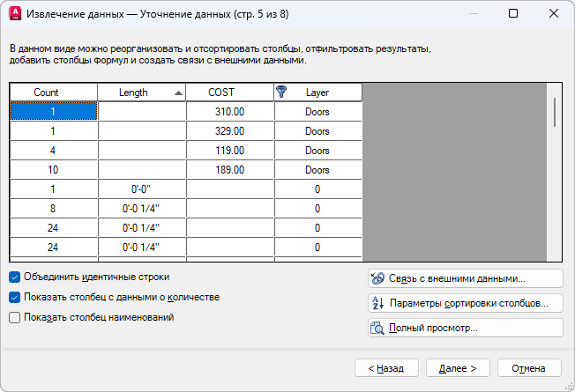Maximize the data extraction dialog window

[x=513, y=13]
